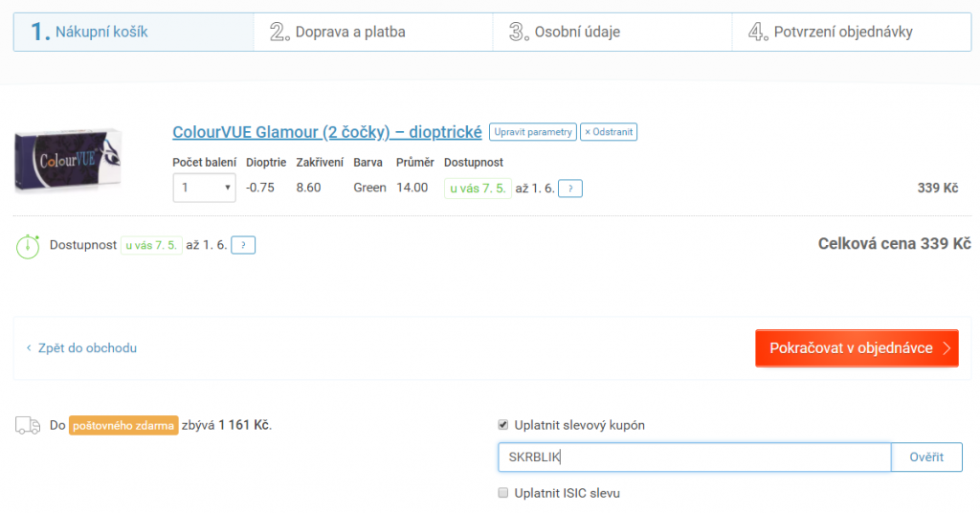Viewport: 980px width, 513px height.
Task: Click question mark help beside stopwatch Dostupnost
Action: (243, 245)
